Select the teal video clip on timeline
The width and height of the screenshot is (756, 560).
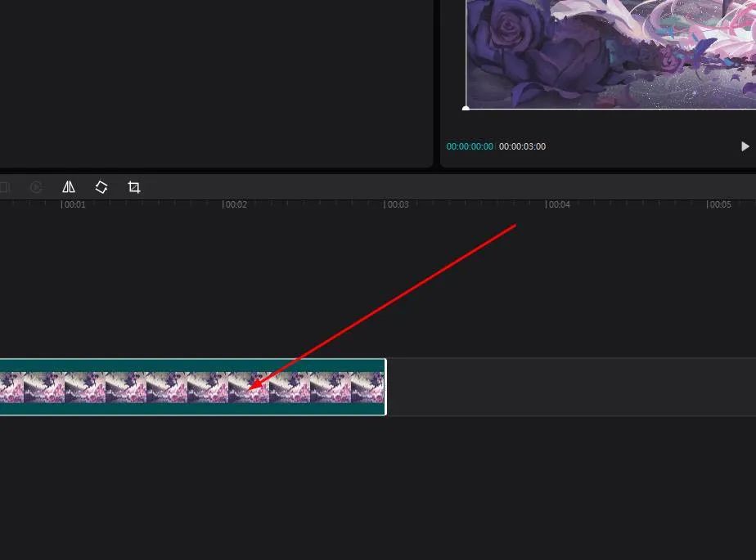tap(193, 387)
